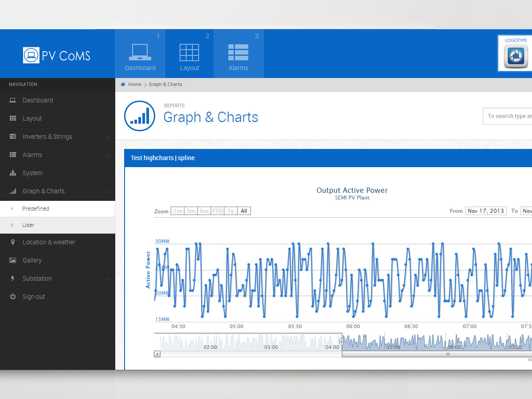Image resolution: width=532 pixels, height=399 pixels.
Task: Set chart zoom to All
Action: tap(244, 211)
